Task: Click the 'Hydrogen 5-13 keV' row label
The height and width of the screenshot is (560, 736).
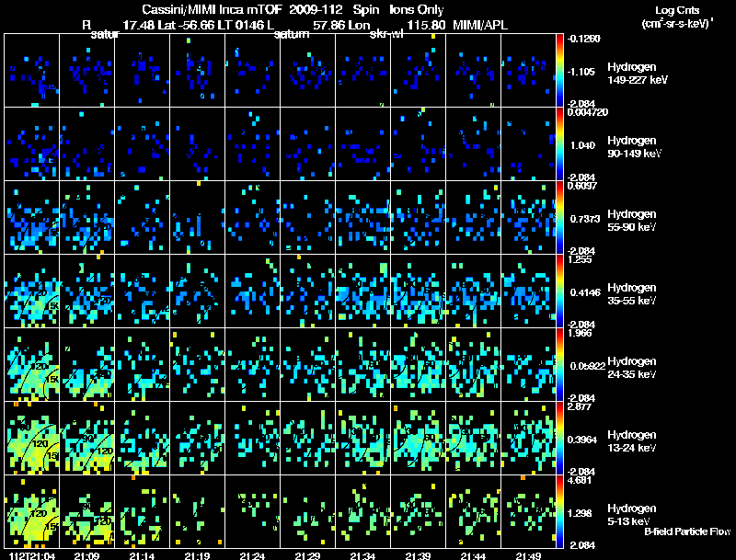Action: [632, 515]
